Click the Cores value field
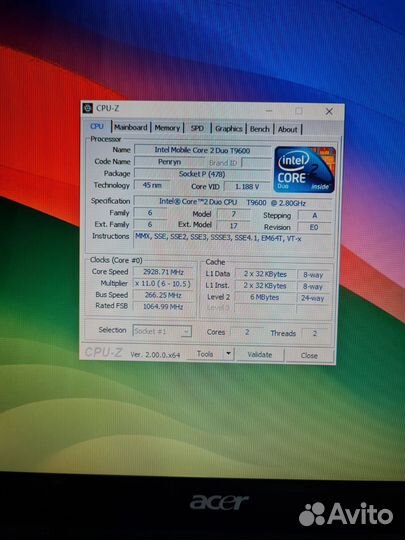405x540 pixels. point(247,332)
